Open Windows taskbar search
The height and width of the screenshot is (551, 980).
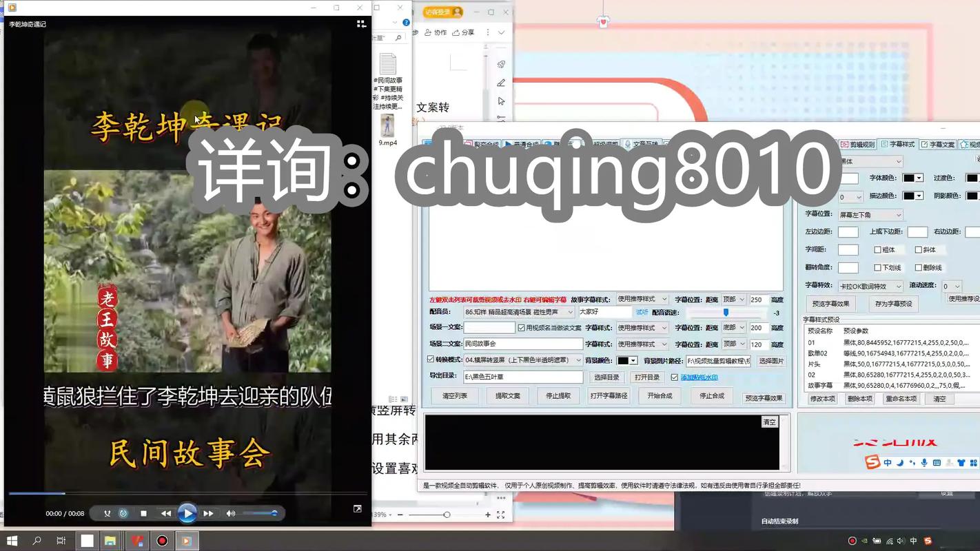pyautogui.click(x=37, y=541)
